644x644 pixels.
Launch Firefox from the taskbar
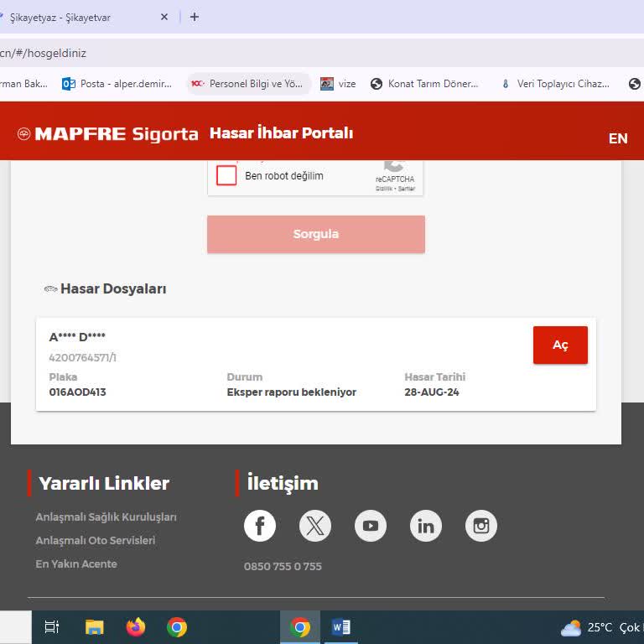point(136,627)
